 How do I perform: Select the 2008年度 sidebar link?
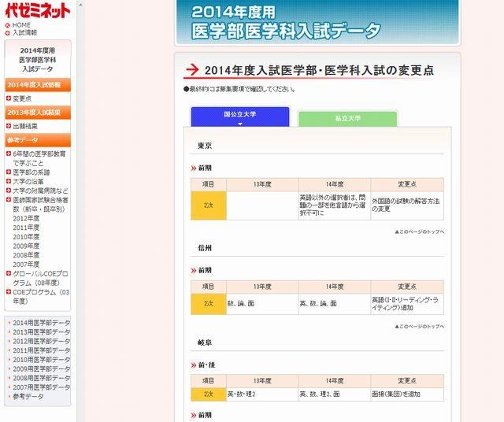point(26,255)
